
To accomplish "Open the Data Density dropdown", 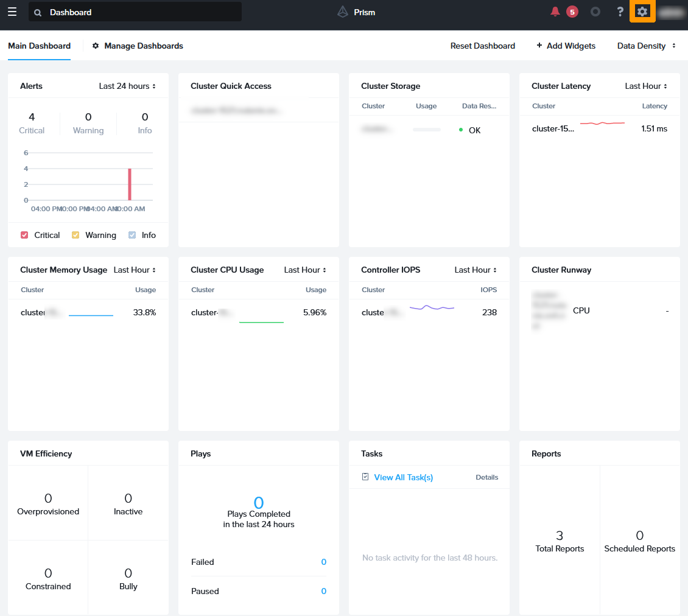I will [x=645, y=46].
